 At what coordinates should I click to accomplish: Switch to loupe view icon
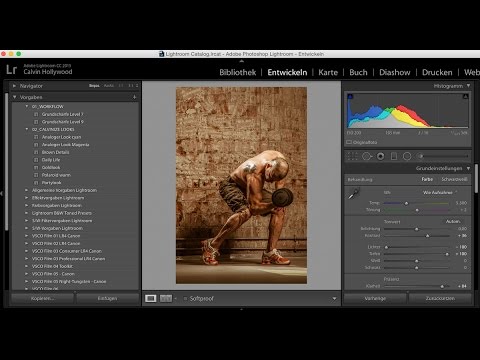coord(150,298)
